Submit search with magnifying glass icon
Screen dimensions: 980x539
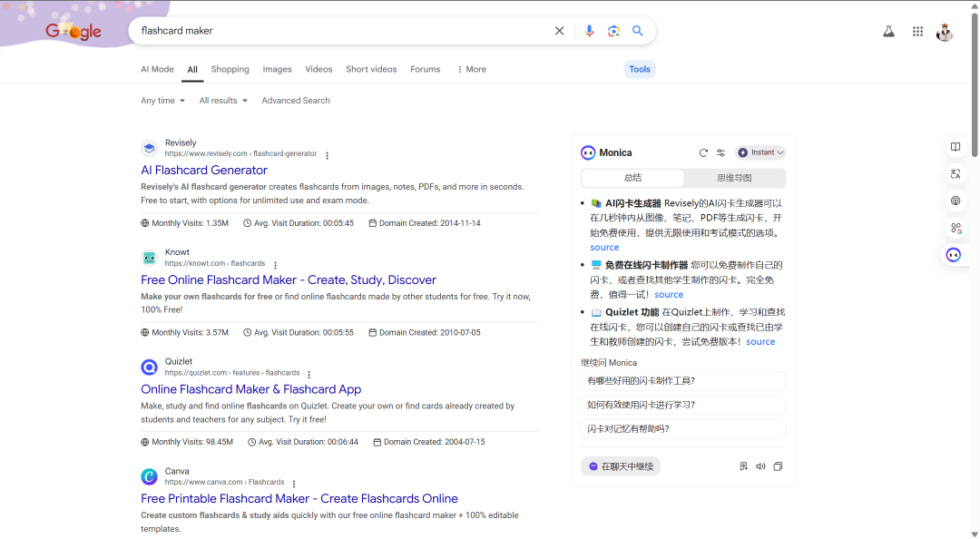point(638,31)
